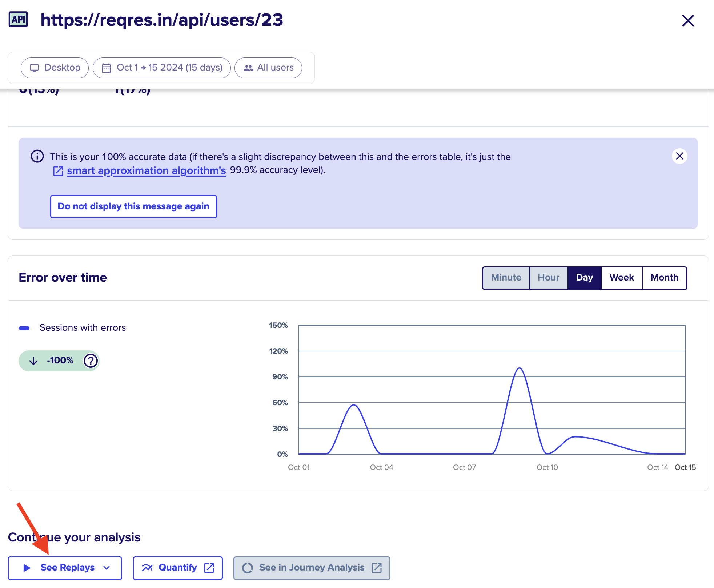Click external link icon in Journey Analysis
The image size is (714, 588).
[377, 568]
